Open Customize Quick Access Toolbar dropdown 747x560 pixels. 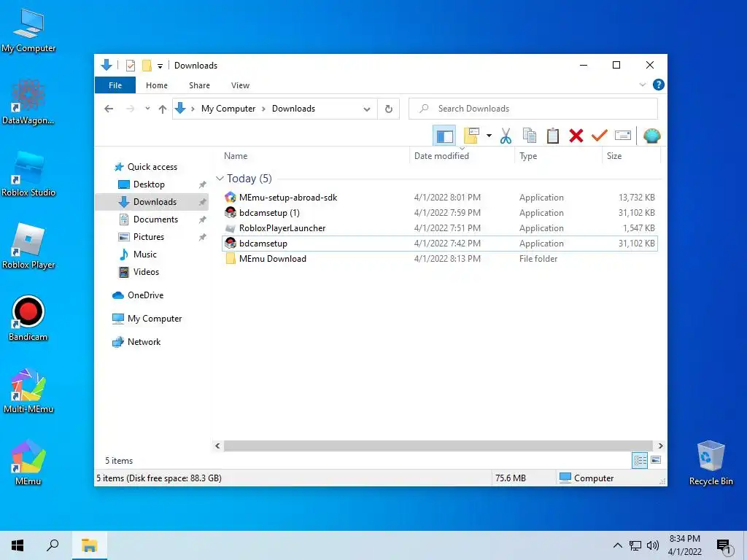tap(160, 66)
